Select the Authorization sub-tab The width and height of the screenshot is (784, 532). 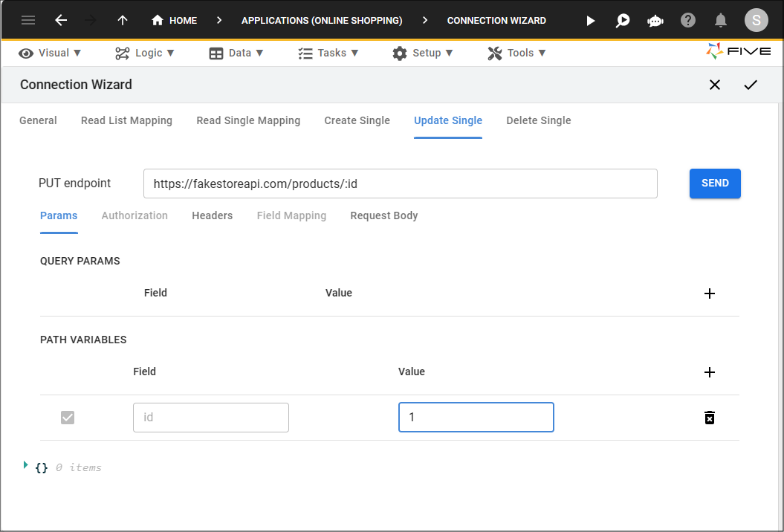[135, 215]
